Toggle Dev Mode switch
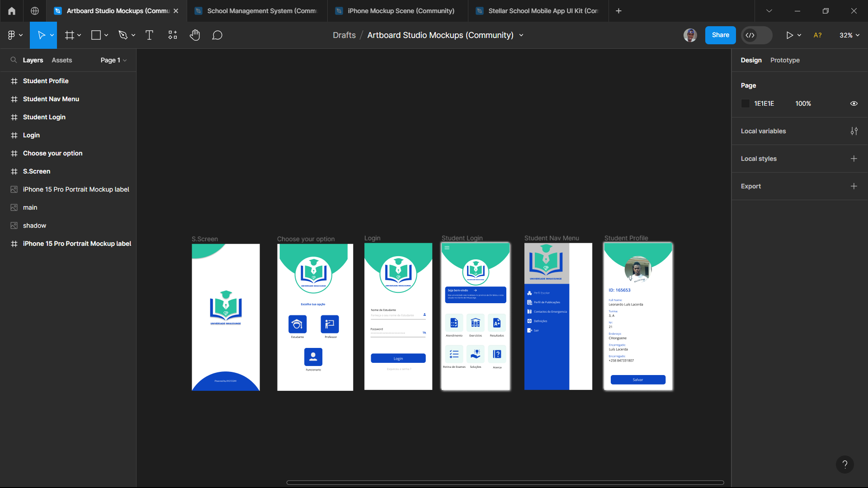This screenshot has width=868, height=488. point(756,35)
